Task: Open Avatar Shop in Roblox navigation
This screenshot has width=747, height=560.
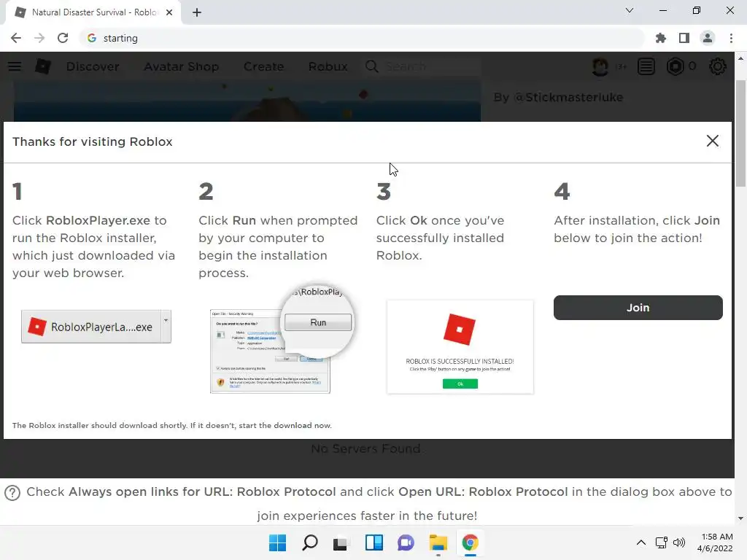Action: click(182, 66)
